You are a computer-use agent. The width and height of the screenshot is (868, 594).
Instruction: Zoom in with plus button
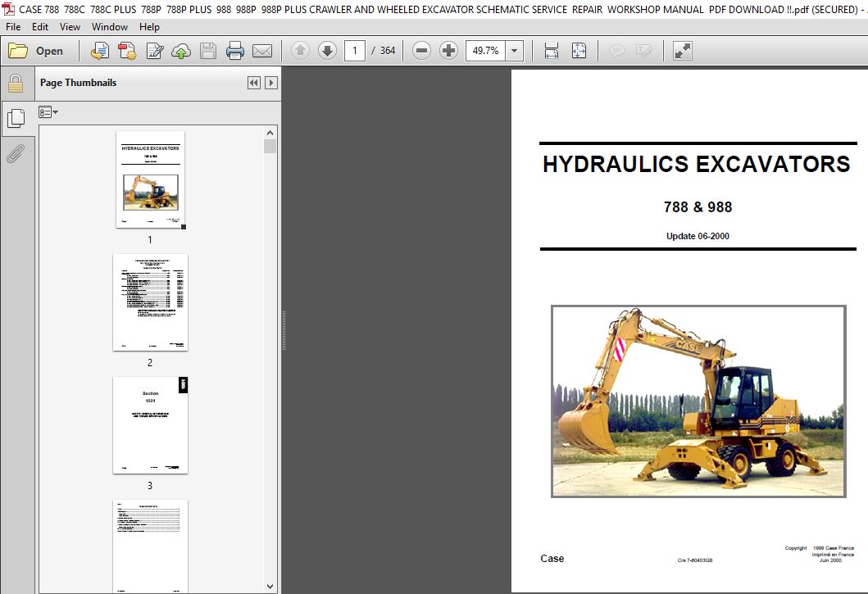pyautogui.click(x=448, y=51)
